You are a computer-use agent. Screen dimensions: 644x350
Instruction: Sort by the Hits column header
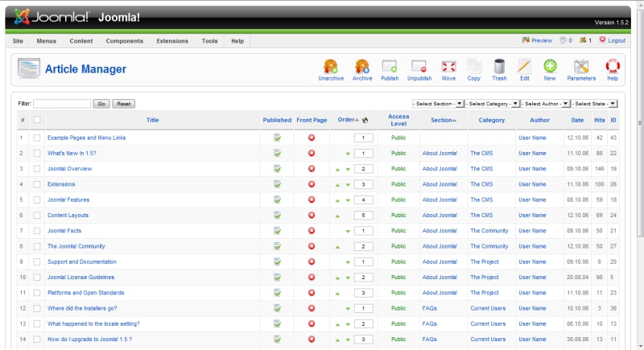[x=599, y=120]
